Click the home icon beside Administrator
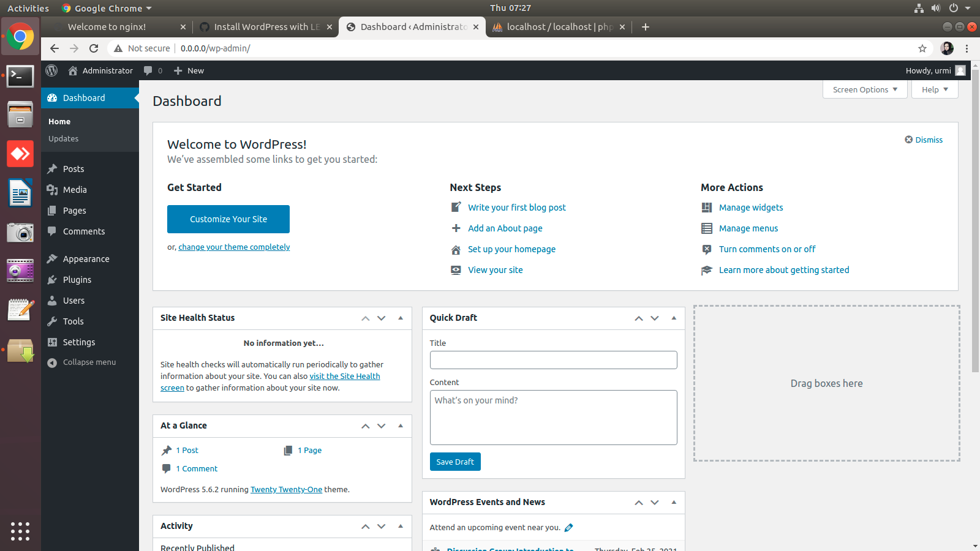Image resolution: width=980 pixels, height=551 pixels. 73,70
